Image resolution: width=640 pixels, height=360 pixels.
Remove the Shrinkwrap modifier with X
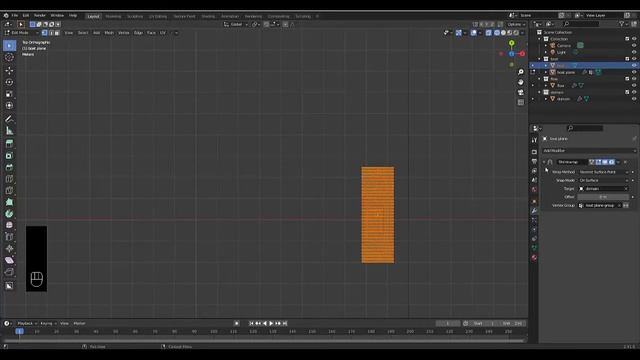625,162
